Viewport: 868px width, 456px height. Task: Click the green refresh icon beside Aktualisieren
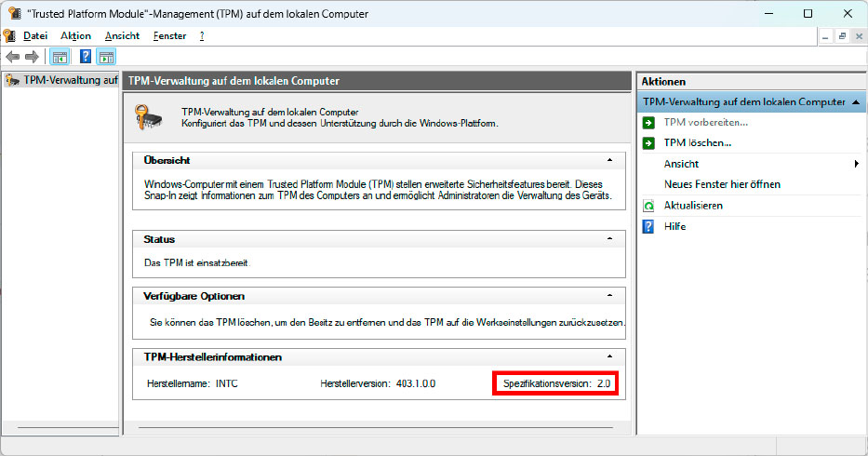pyautogui.click(x=648, y=206)
